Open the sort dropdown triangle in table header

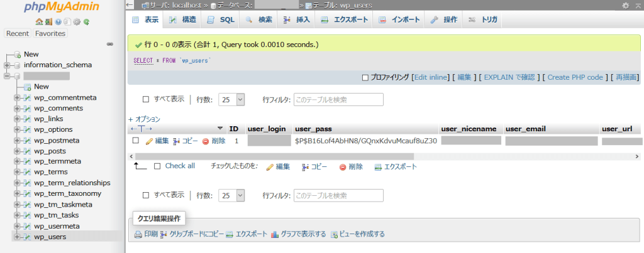coord(220,128)
